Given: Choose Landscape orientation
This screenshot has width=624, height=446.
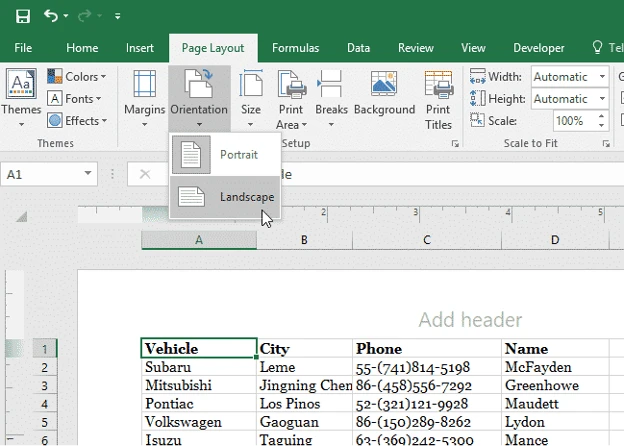Looking at the screenshot, I should [225, 197].
